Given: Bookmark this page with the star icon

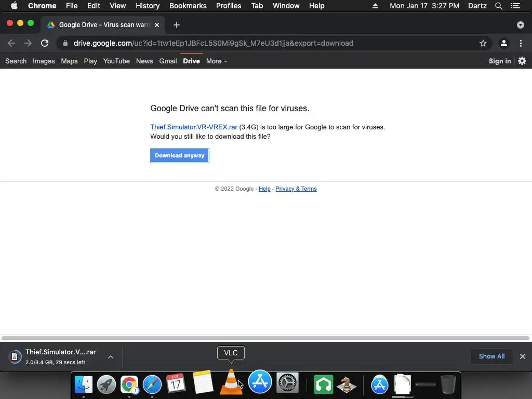Looking at the screenshot, I should coord(483,43).
